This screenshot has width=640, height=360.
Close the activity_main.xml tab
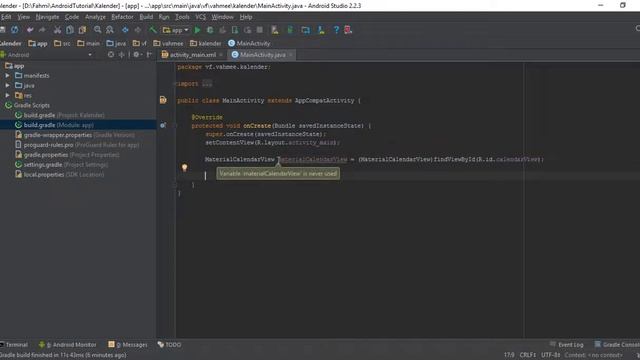click(221, 54)
